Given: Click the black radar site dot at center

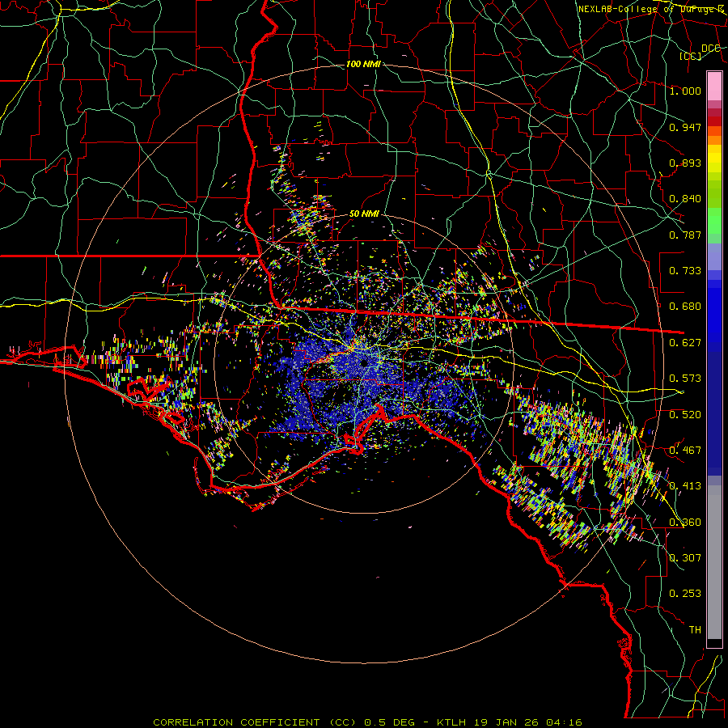Looking at the screenshot, I should coord(364,362).
